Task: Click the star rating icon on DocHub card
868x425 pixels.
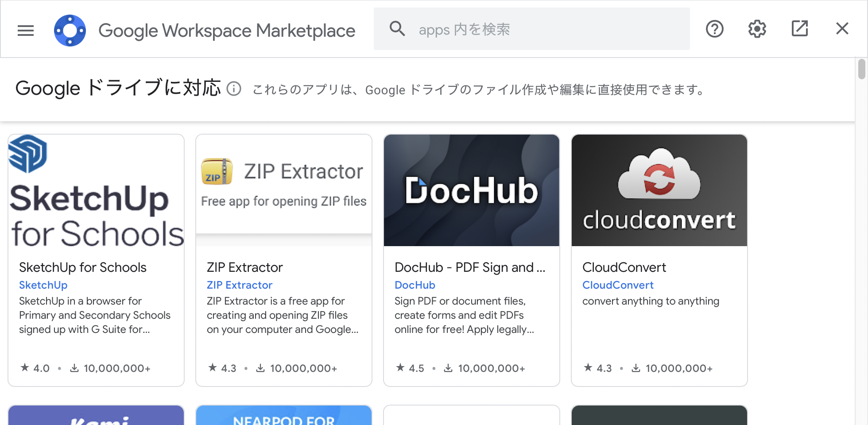Action: pyautogui.click(x=400, y=367)
